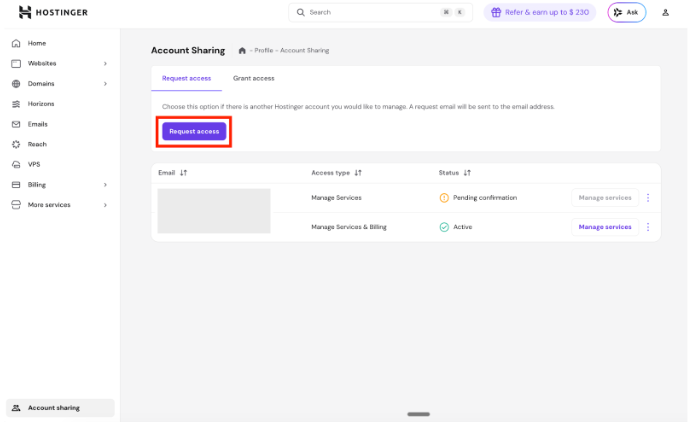Open Account sharing in the sidebar
Screen dimensions: 688x422
pos(60,408)
